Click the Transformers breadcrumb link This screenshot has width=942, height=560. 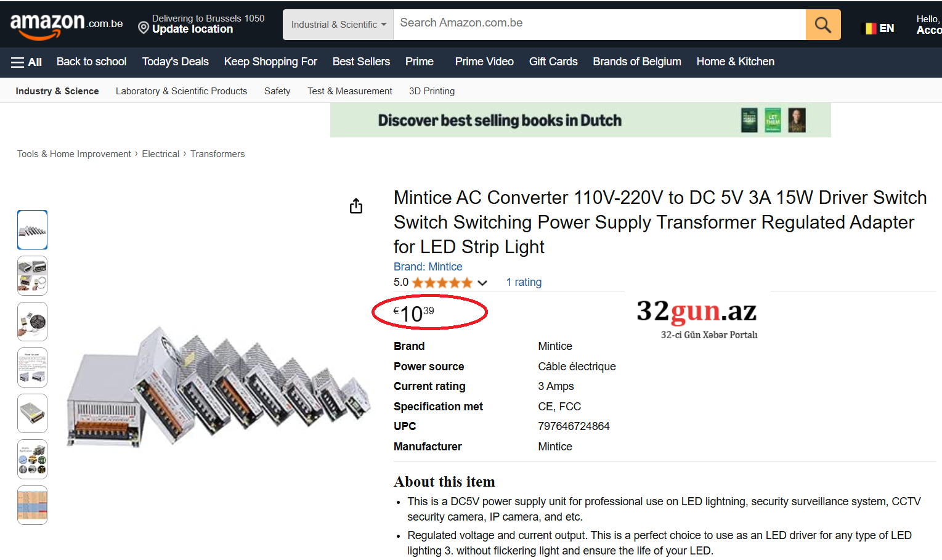[x=217, y=154]
